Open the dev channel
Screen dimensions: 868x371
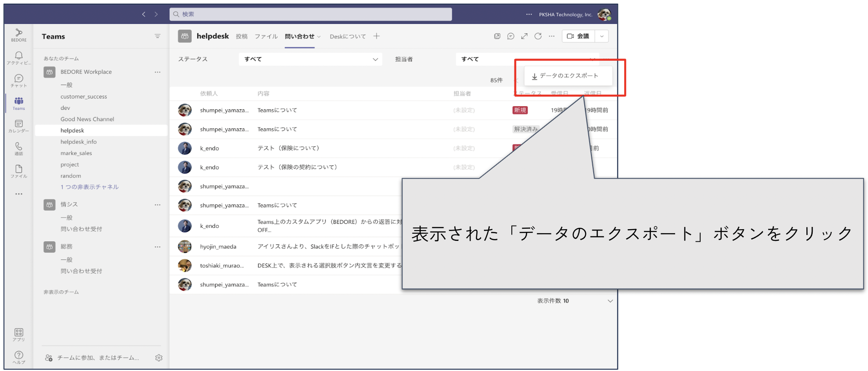tap(65, 108)
